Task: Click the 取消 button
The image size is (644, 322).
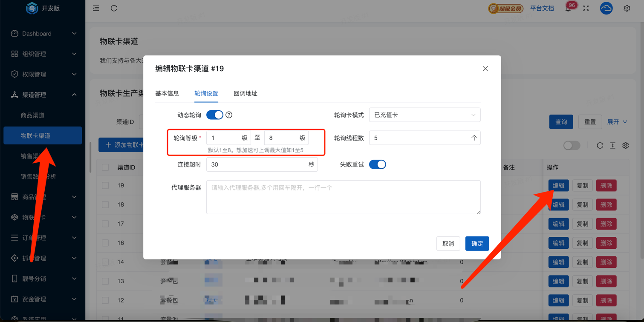Action: coord(448,244)
